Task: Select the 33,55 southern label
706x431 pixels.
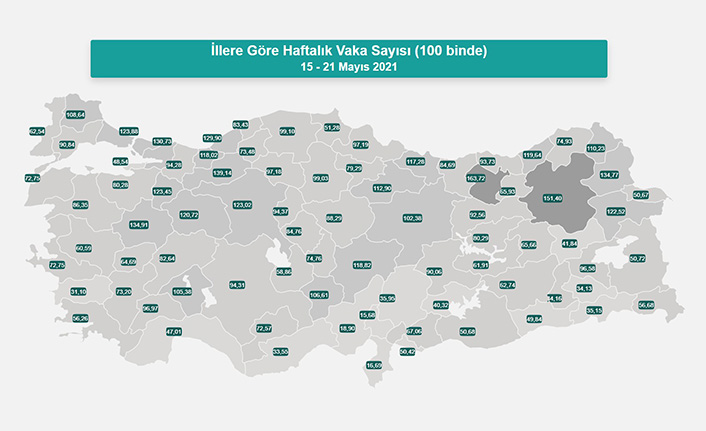Action: pyautogui.click(x=281, y=351)
